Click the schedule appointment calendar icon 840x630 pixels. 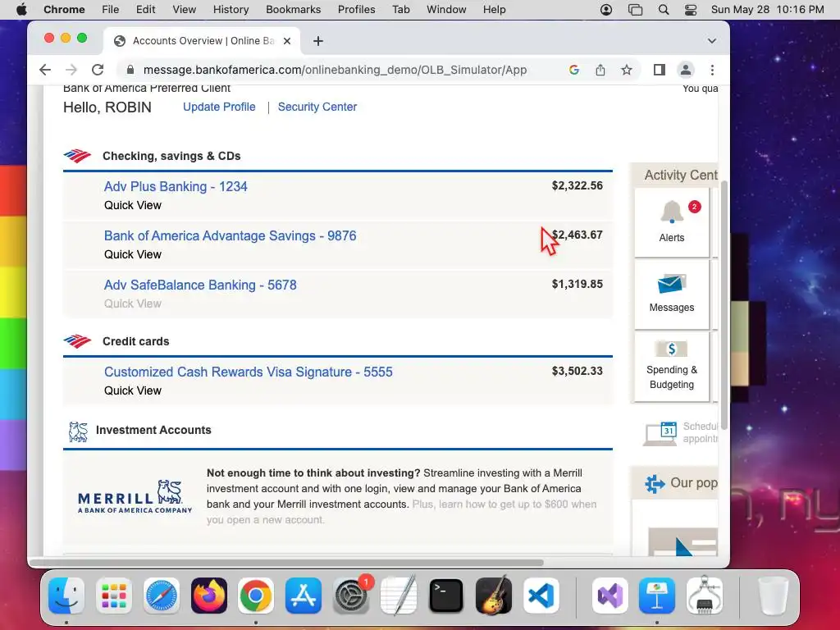click(660, 433)
